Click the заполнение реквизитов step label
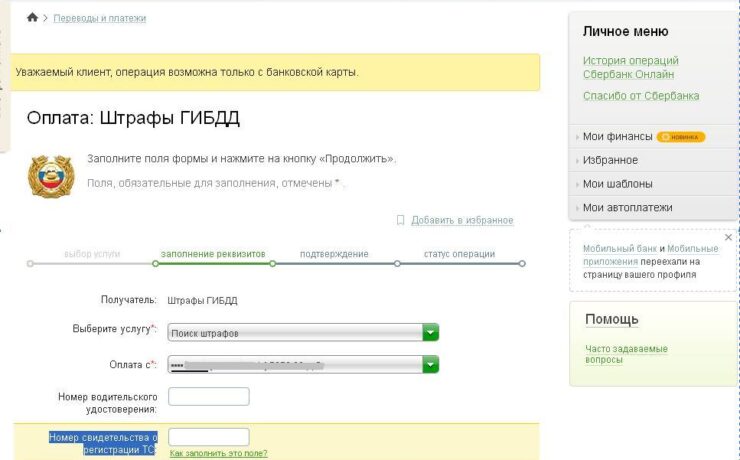This screenshot has width=740, height=460. tap(213, 254)
